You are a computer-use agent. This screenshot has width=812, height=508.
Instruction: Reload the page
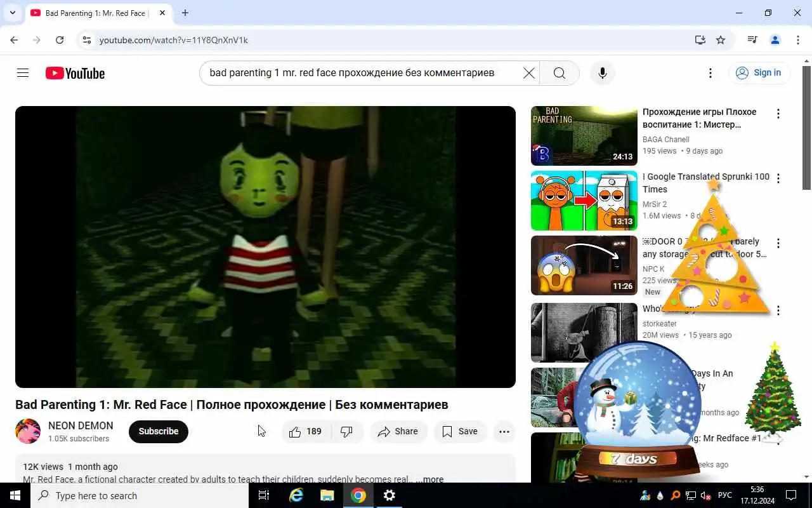(60, 40)
